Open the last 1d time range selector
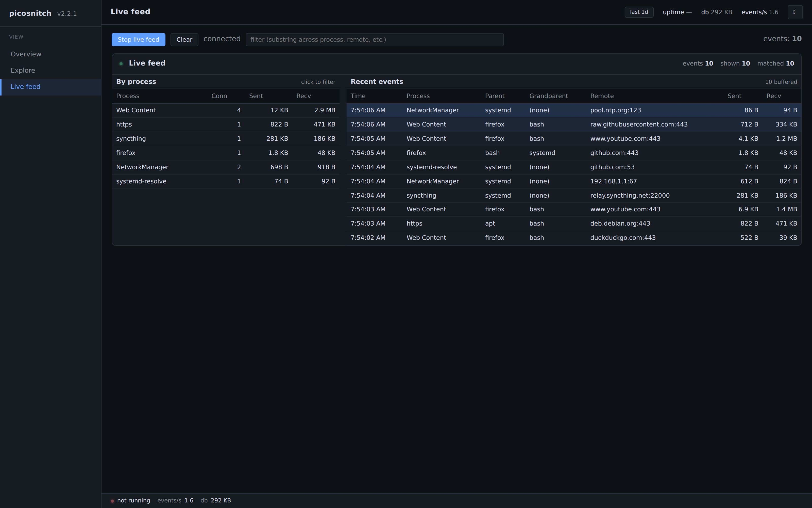The height and width of the screenshot is (508, 812). click(x=639, y=12)
